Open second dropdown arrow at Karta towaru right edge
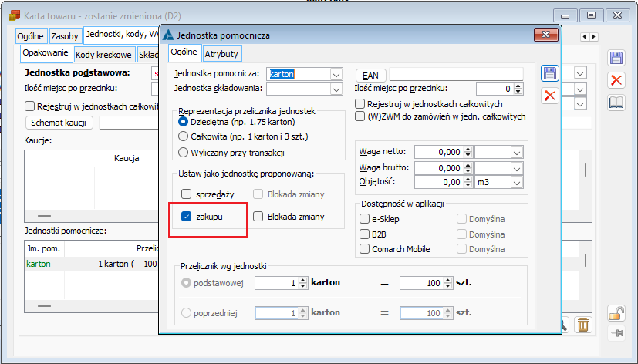638x364 pixels. click(x=580, y=89)
